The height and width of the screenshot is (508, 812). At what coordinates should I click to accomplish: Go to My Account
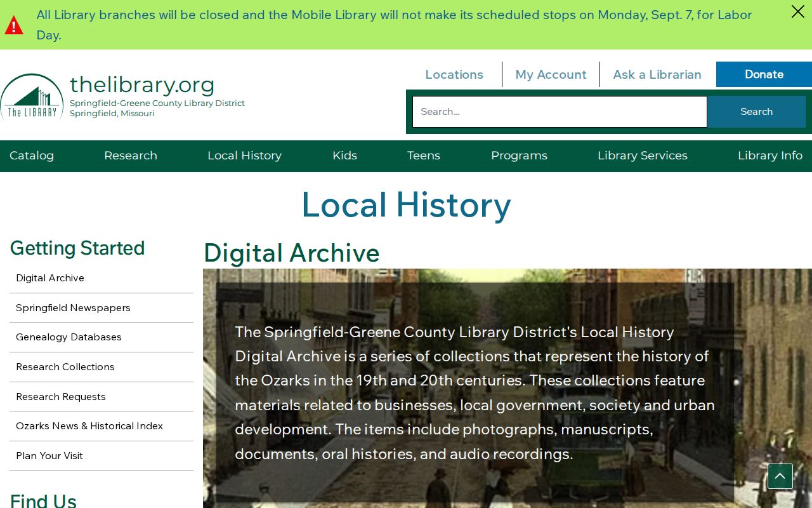click(551, 74)
